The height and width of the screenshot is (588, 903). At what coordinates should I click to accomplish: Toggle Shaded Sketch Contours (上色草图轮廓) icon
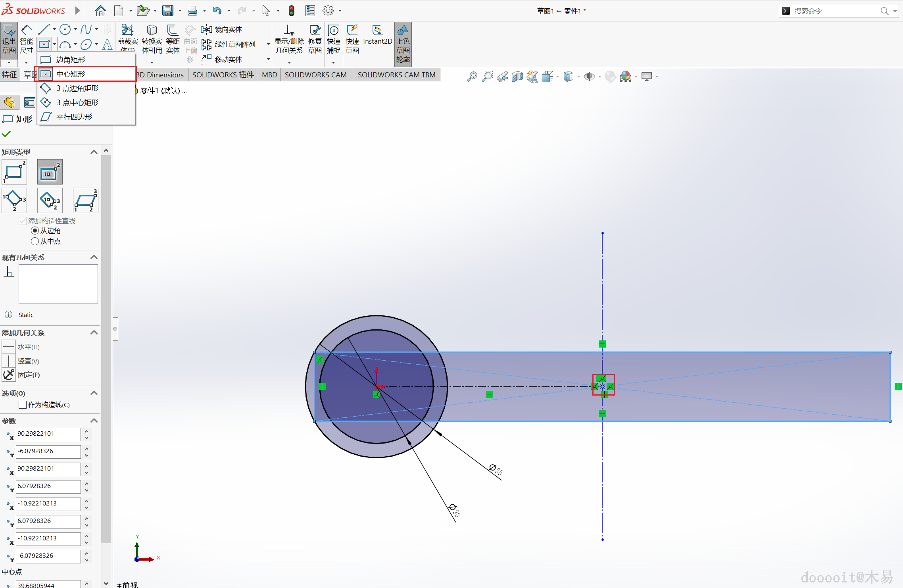point(403,31)
